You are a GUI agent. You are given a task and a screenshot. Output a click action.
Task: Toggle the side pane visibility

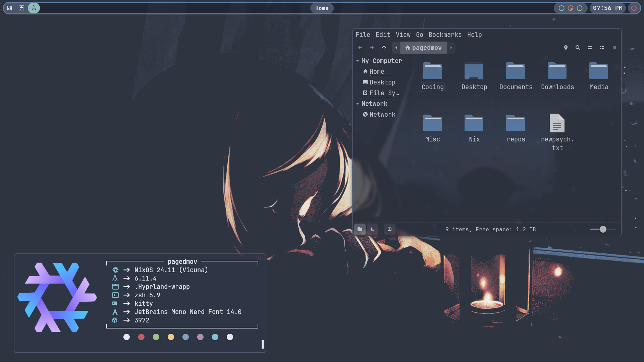tap(389, 229)
